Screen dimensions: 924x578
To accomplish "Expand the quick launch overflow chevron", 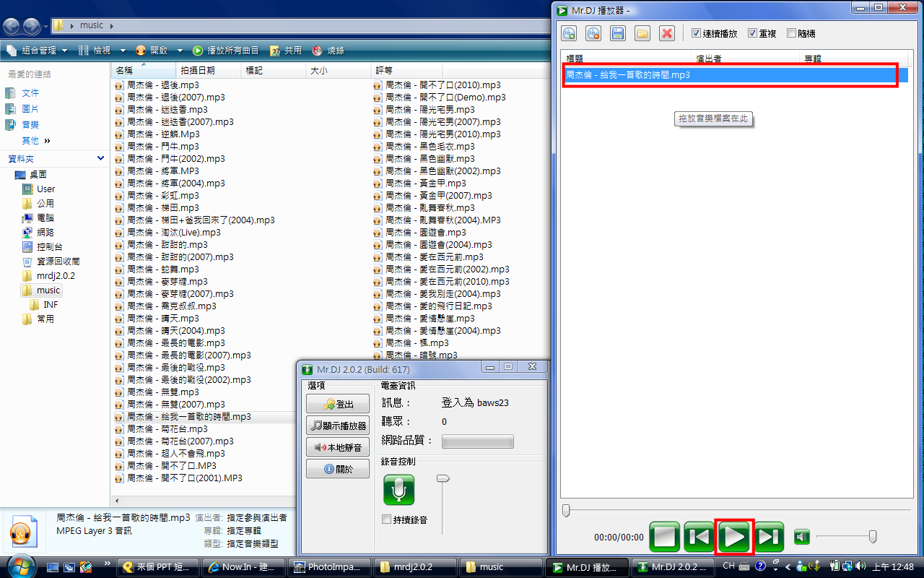I will point(108,562).
